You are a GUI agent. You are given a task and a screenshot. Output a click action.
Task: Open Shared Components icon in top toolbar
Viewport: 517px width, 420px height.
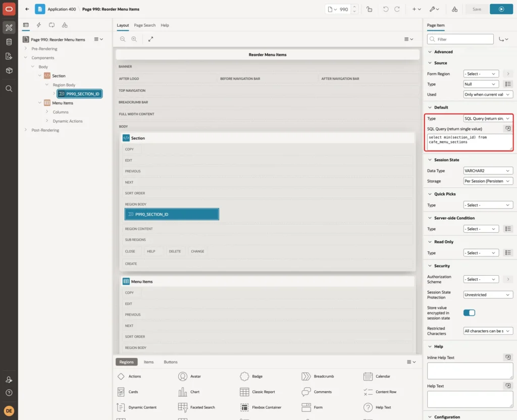[x=454, y=9]
